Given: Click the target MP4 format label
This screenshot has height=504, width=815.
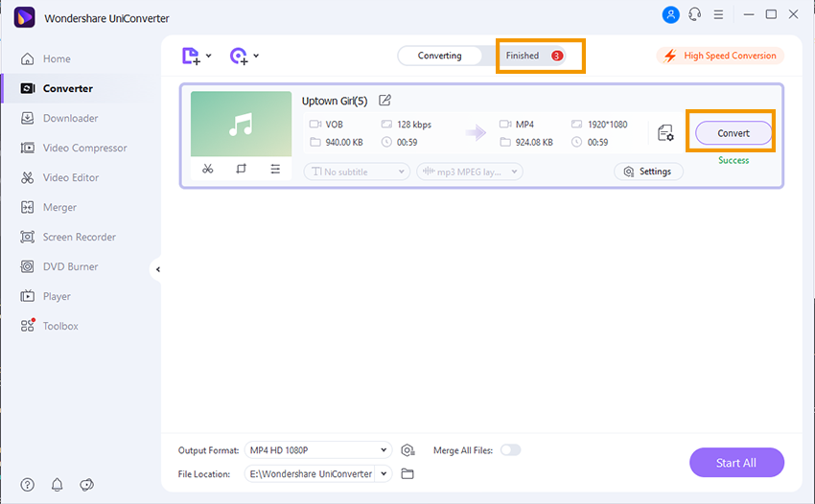Looking at the screenshot, I should tap(524, 125).
